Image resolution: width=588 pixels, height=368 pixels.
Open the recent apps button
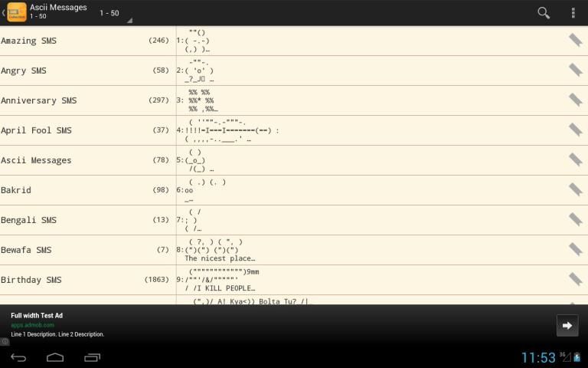coord(92,357)
